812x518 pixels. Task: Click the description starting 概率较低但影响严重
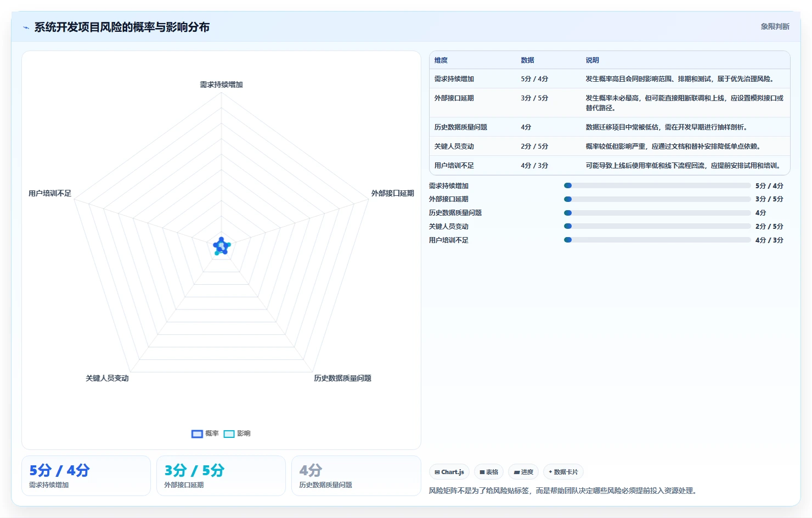coord(674,147)
